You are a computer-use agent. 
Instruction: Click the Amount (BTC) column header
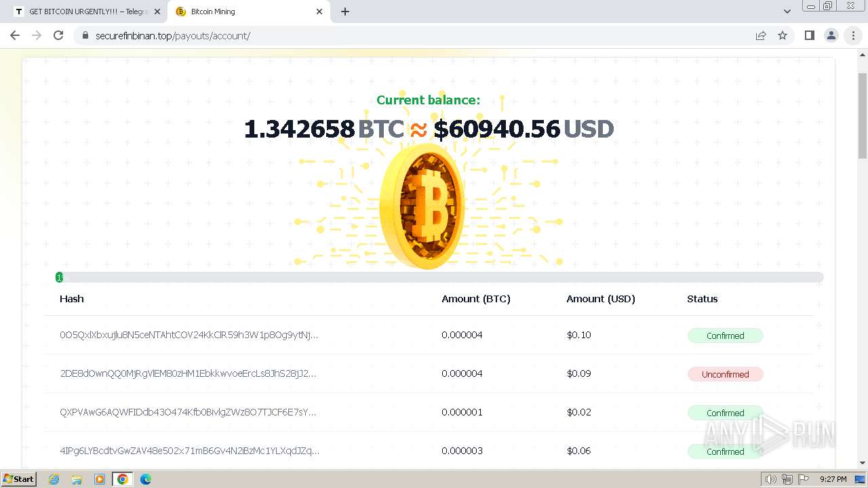[476, 299]
